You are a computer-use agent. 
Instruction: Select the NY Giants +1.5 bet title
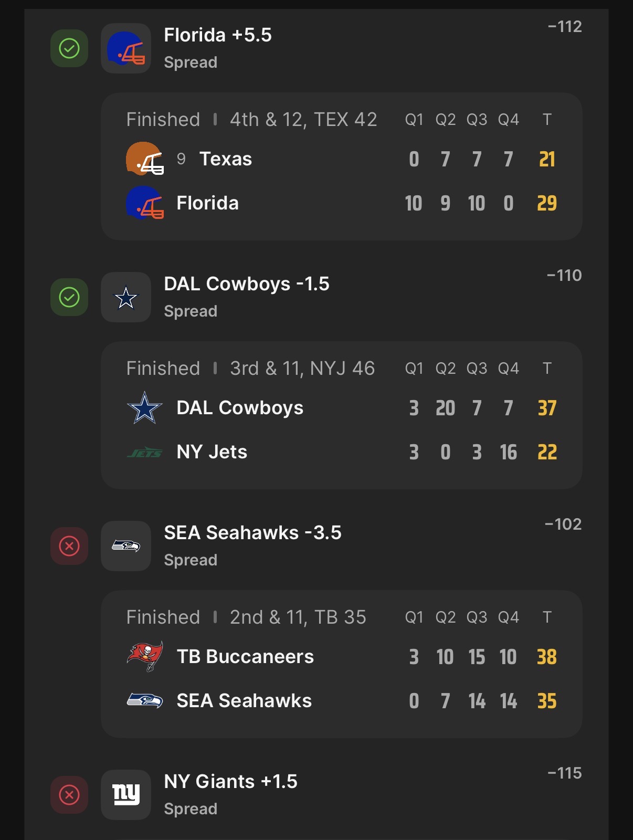[230, 782]
